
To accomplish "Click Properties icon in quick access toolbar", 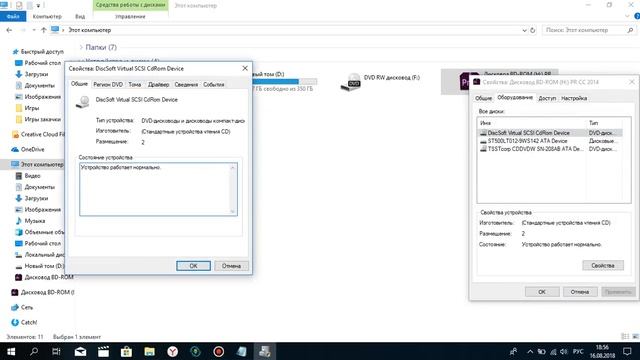I will 19,5.
